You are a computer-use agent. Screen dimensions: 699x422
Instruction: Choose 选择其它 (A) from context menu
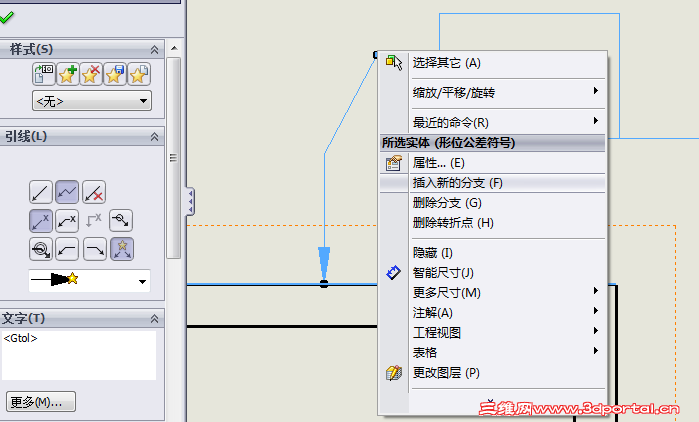point(493,63)
